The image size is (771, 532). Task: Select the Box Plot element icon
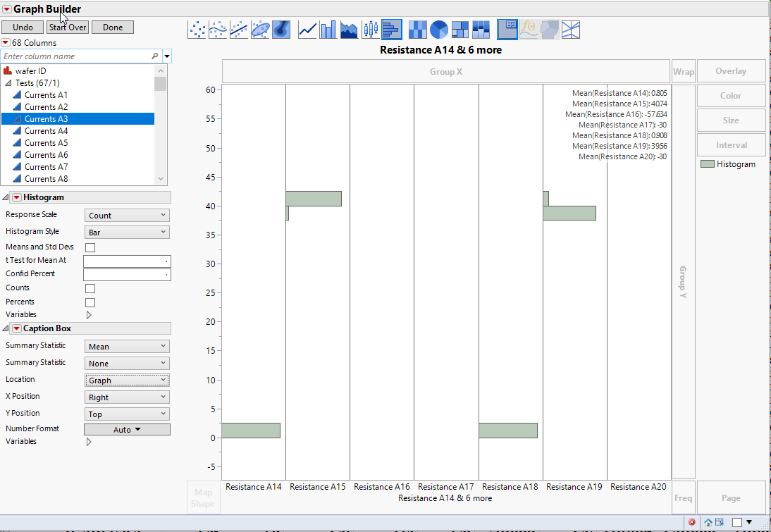click(x=370, y=29)
